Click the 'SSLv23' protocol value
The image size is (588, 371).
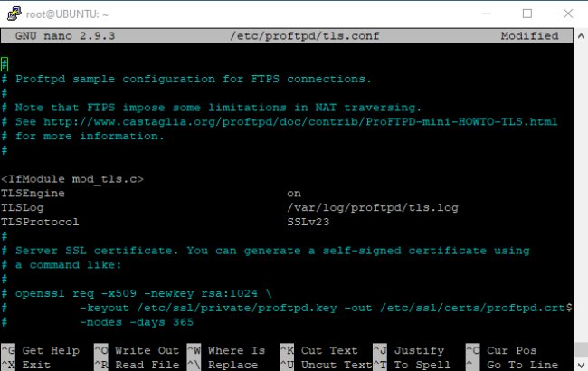pyautogui.click(x=308, y=222)
